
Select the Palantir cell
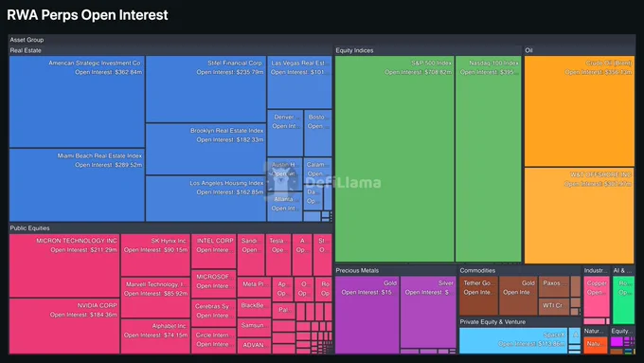click(283, 311)
